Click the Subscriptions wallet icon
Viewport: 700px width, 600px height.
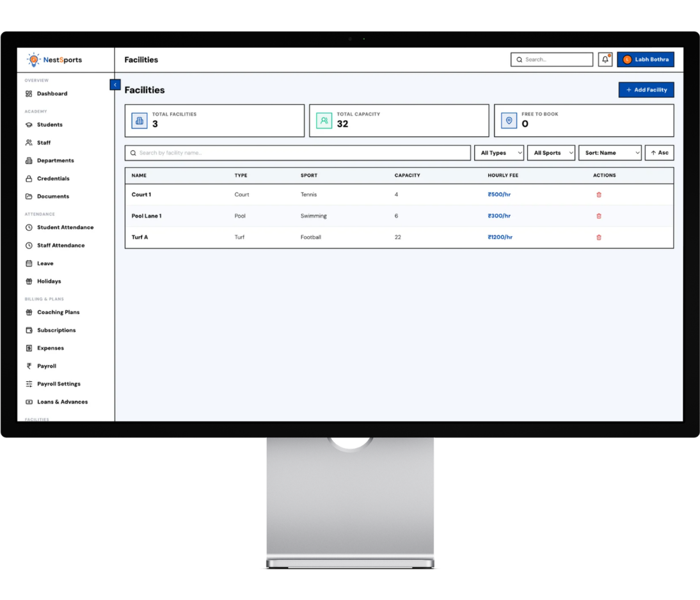tap(29, 330)
